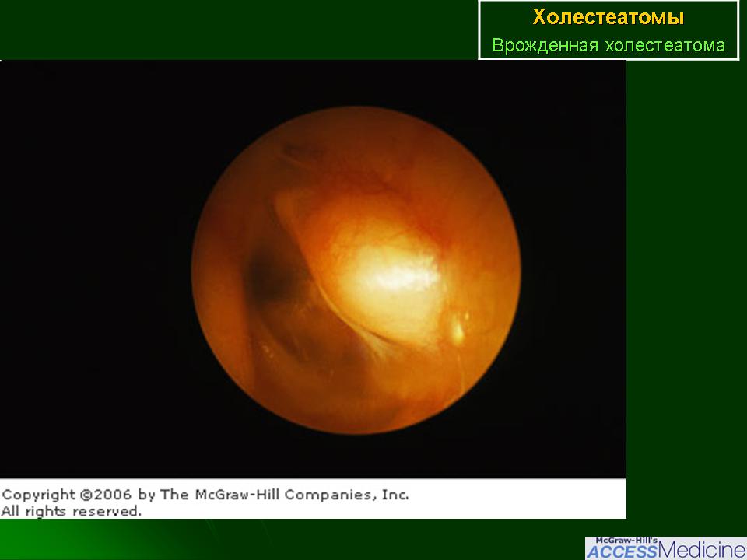The height and width of the screenshot is (560, 747).
Task: Click the heading 'Холестеатомы'
Action: (608, 18)
